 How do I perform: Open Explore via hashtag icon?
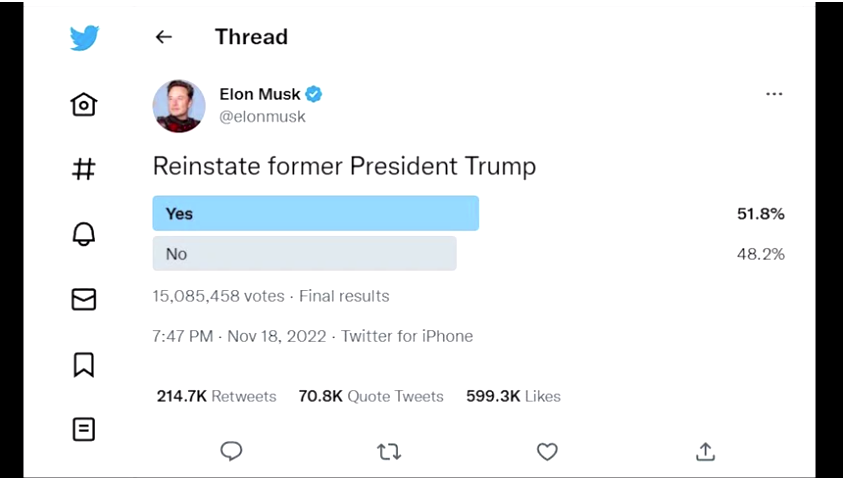(x=84, y=169)
